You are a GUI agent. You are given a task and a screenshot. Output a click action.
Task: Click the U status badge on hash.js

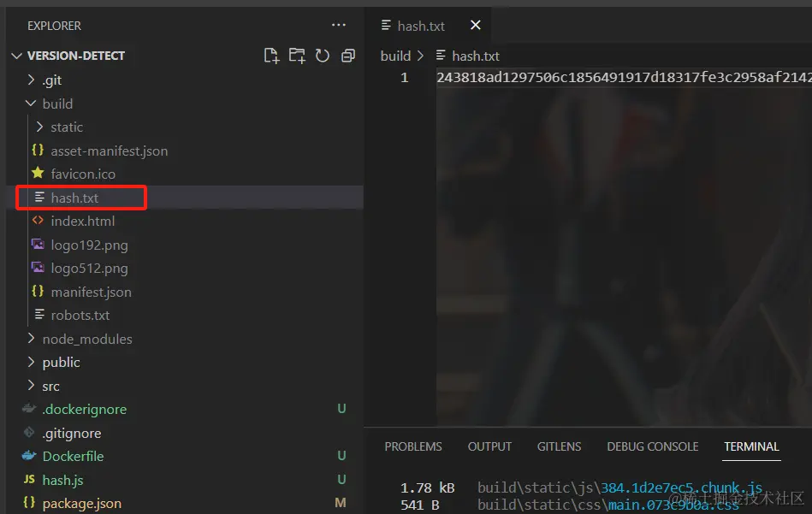[341, 479]
